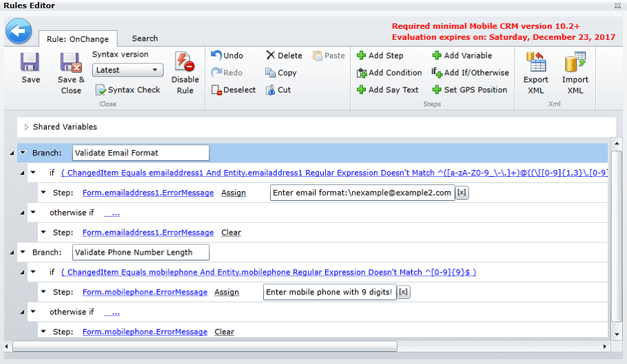627x364 pixels.
Task: Collapse the Validate Phone Number Length branch
Action: (23, 252)
